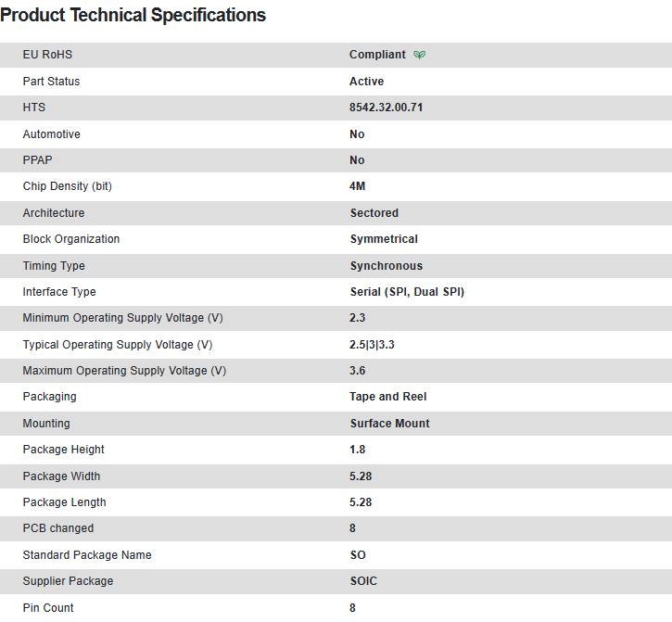Click the SOIC supplier package value

(x=363, y=581)
